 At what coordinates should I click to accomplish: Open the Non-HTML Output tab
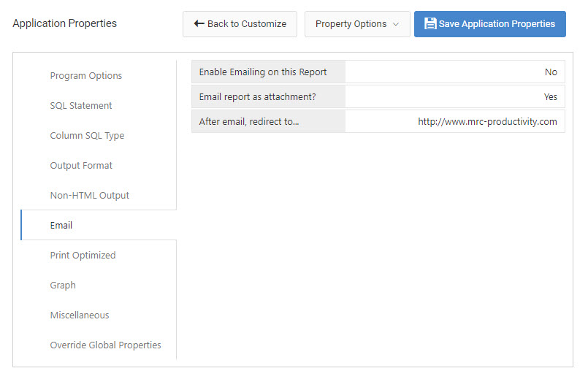(x=90, y=195)
